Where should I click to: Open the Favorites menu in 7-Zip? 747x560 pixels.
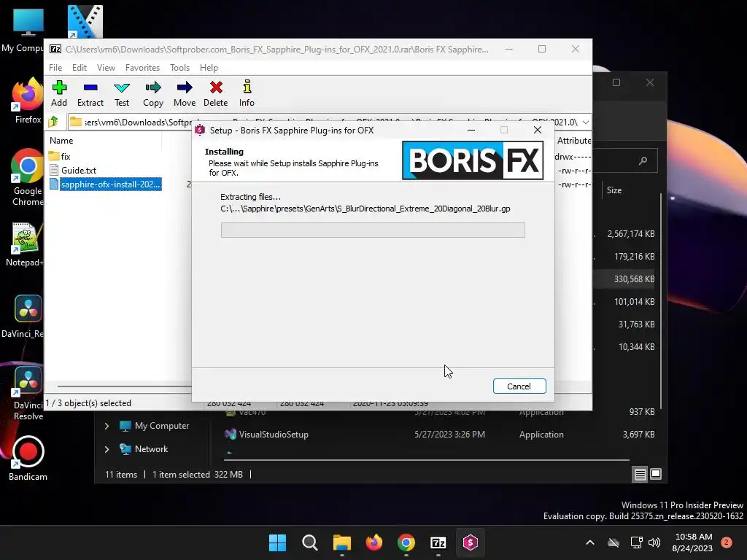point(142,68)
